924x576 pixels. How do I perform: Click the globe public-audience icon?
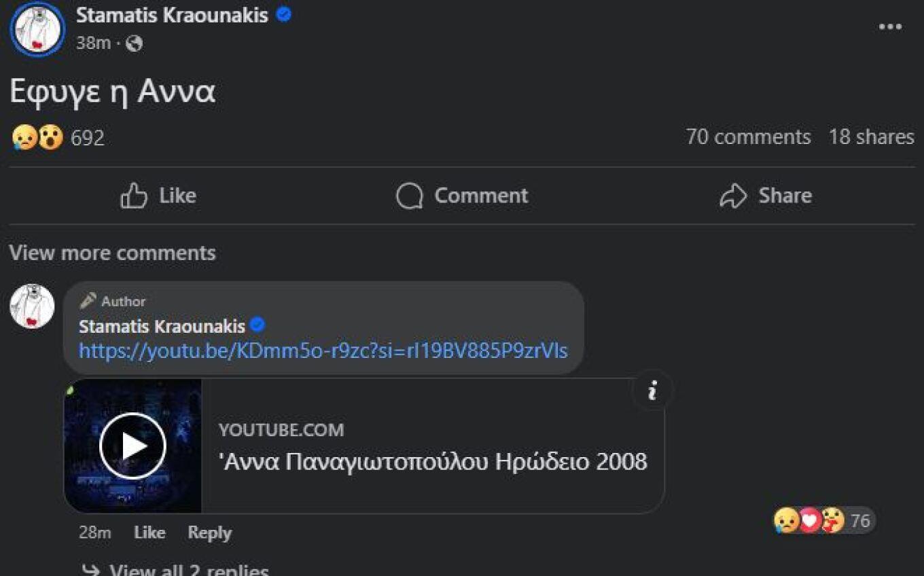(135, 43)
